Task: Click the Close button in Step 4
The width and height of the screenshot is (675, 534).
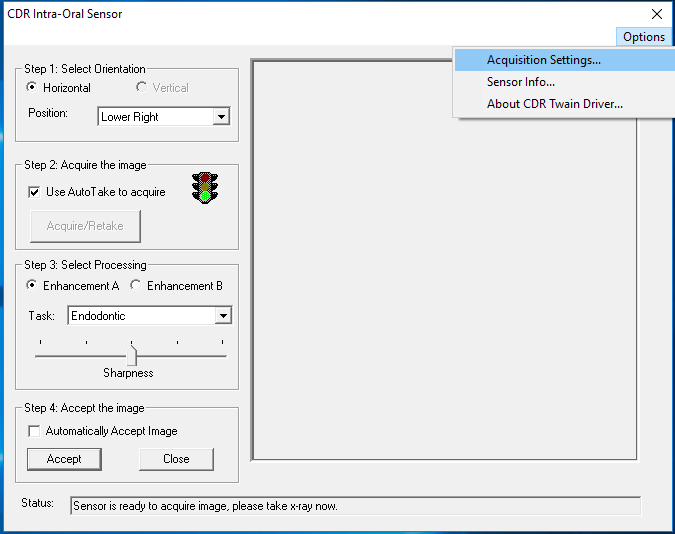Action: tap(176, 459)
